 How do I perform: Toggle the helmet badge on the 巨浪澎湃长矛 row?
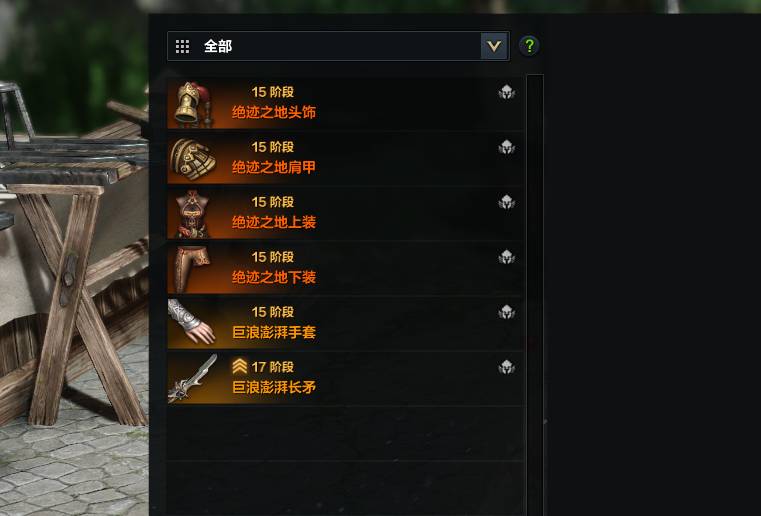506,367
